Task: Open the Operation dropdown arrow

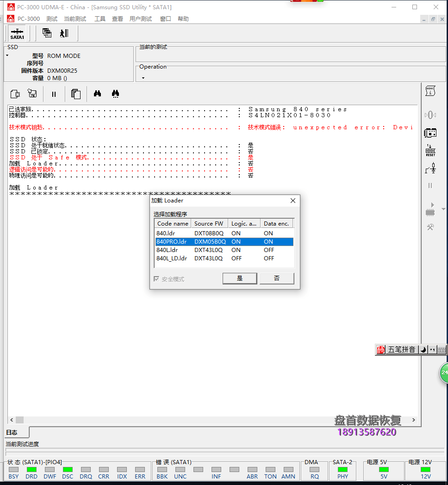Action: tap(143, 78)
